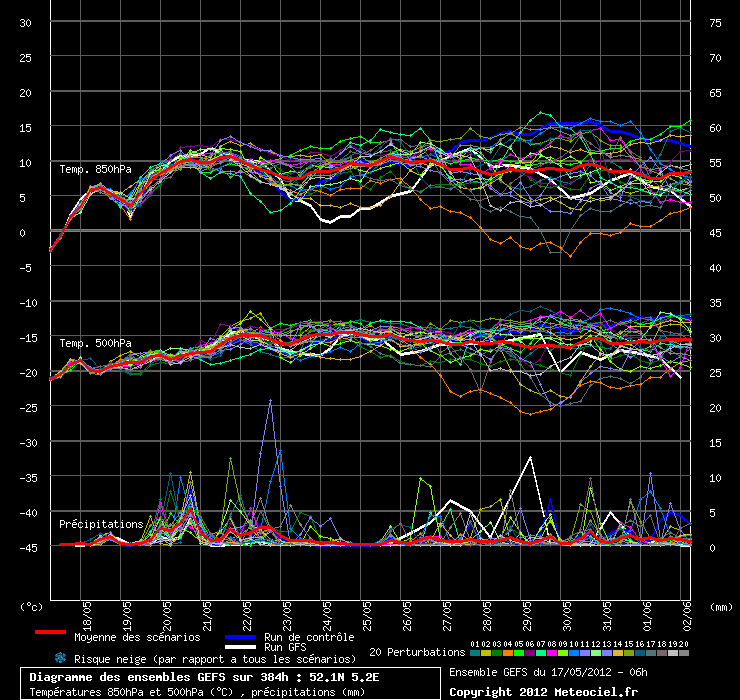The image size is (740, 700).
Task: Select perturbation 16 dark teal swatch
Action: (x=639, y=653)
